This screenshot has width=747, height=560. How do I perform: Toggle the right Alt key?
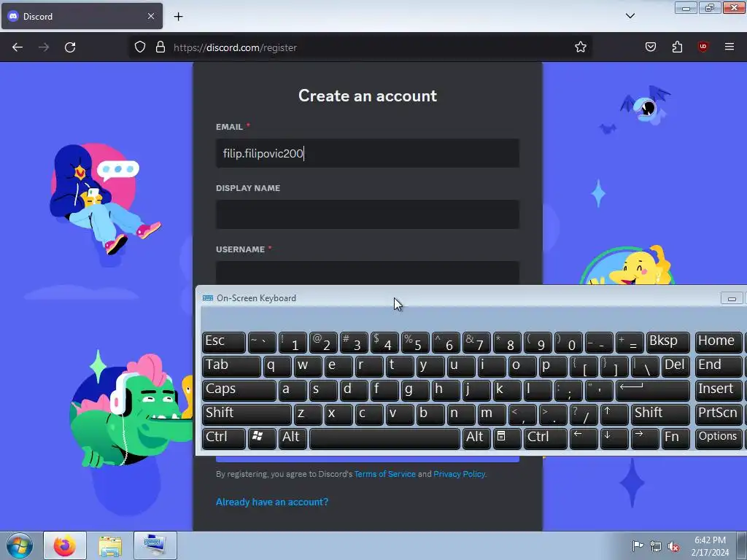point(476,438)
